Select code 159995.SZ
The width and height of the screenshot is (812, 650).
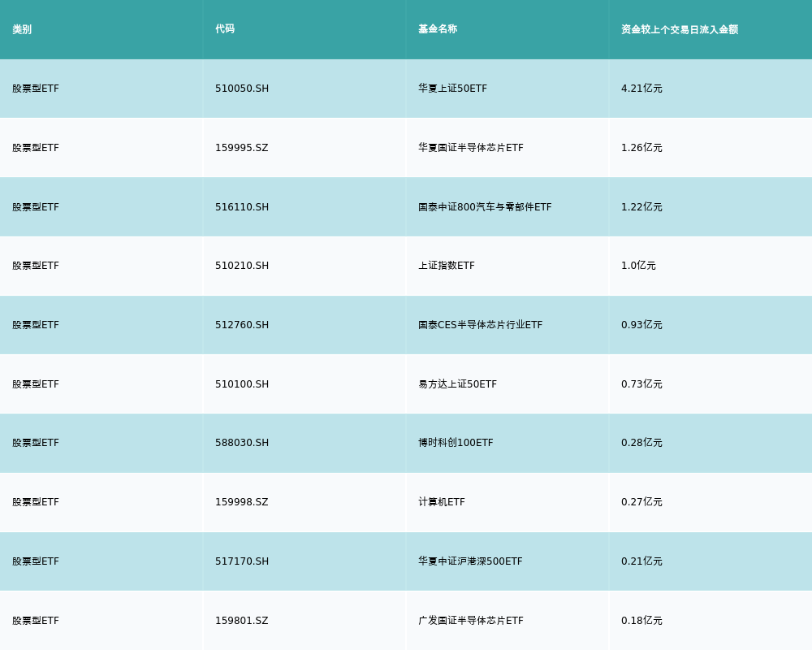(242, 148)
